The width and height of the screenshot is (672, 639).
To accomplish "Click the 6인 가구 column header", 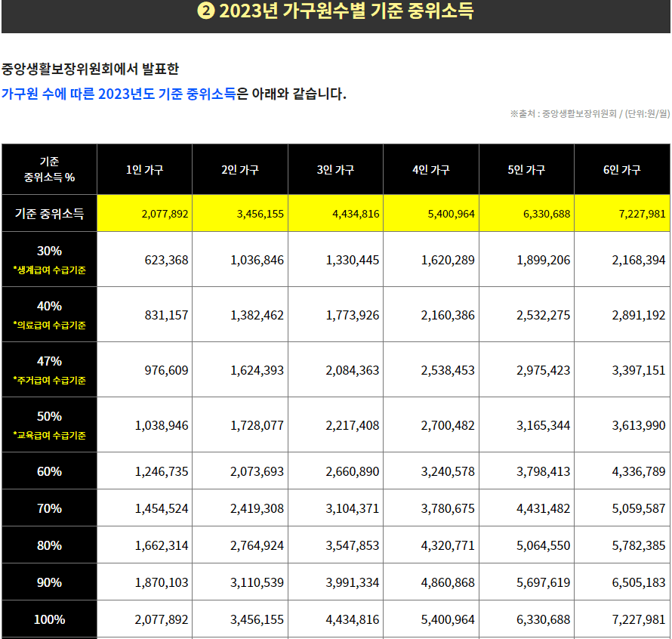I will click(622, 169).
